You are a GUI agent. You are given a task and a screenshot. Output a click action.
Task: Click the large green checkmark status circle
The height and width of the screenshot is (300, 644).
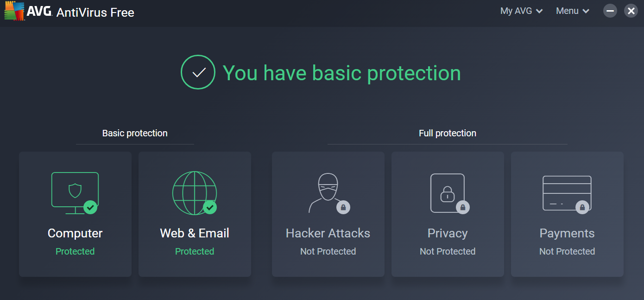[x=198, y=72]
